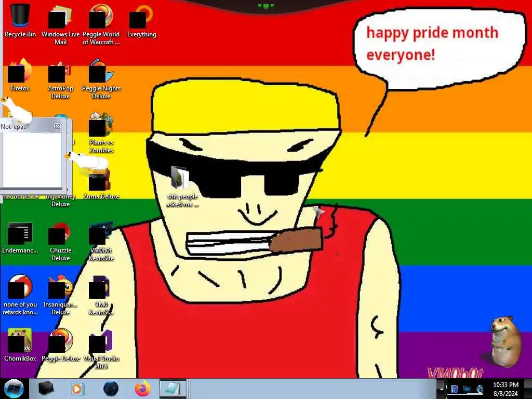The height and width of the screenshot is (399, 532).
Task: Open VM0b0t KevinSite icon
Action: (101, 241)
